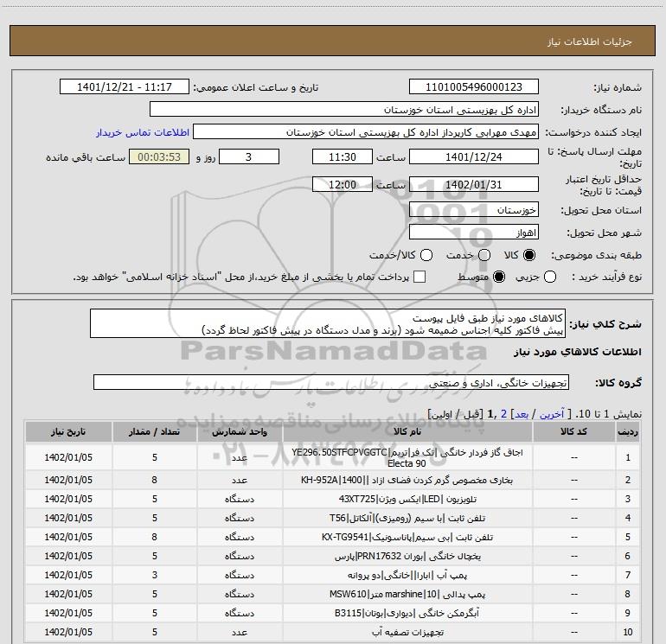
Task: Click the buyer organization name field
Action: point(344,109)
